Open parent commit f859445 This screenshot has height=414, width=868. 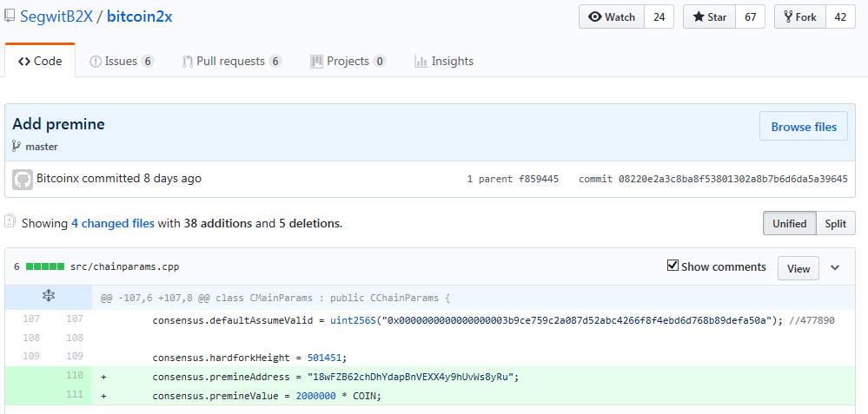538,179
